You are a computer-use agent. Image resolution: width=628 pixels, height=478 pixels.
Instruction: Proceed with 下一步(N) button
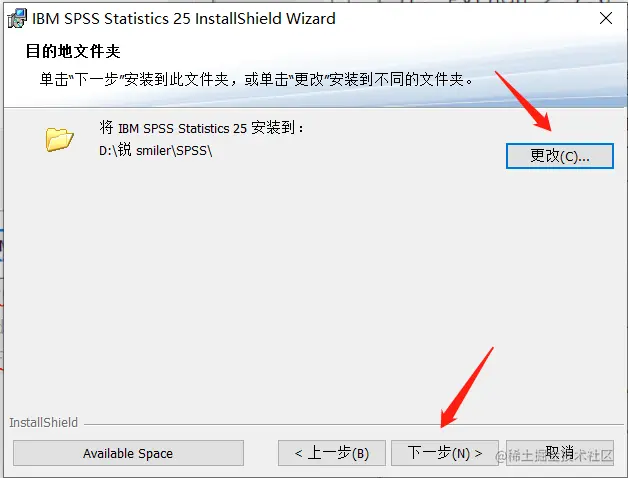point(445,453)
